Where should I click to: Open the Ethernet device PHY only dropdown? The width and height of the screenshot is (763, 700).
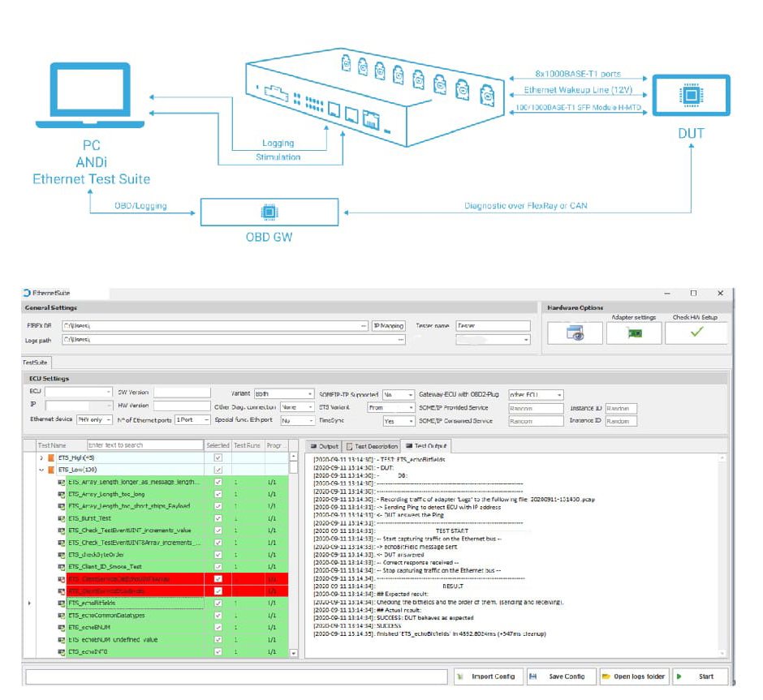coord(94,419)
